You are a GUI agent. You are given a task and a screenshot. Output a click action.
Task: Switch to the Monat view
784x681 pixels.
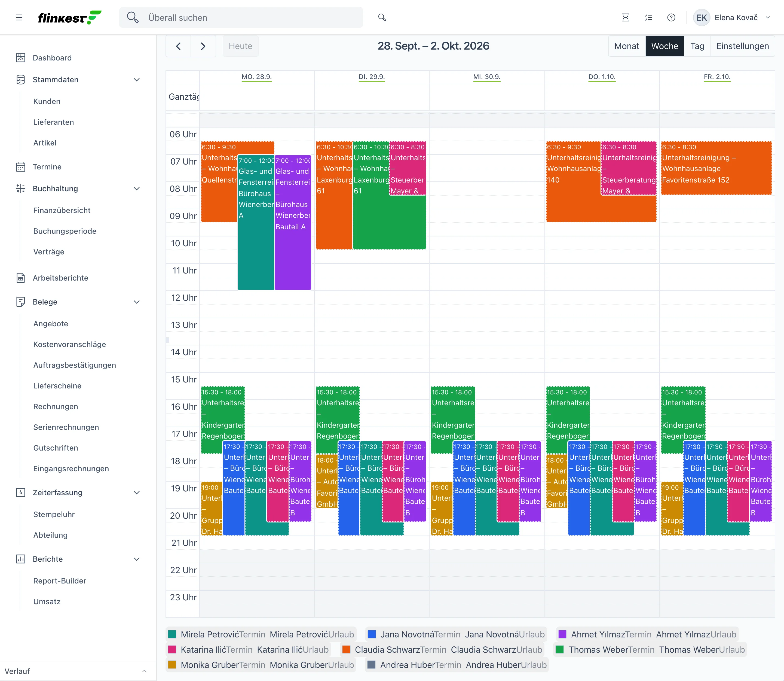626,46
